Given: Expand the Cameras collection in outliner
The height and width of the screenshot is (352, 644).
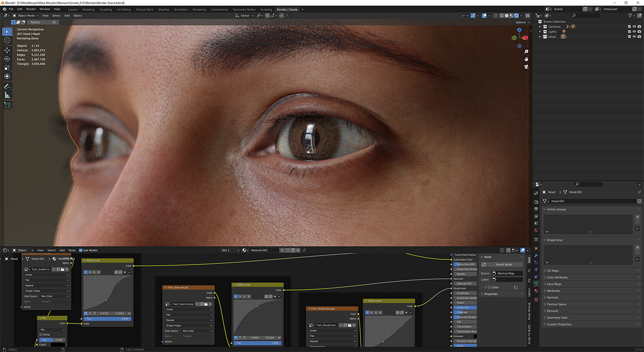Looking at the screenshot, I should 540,27.
